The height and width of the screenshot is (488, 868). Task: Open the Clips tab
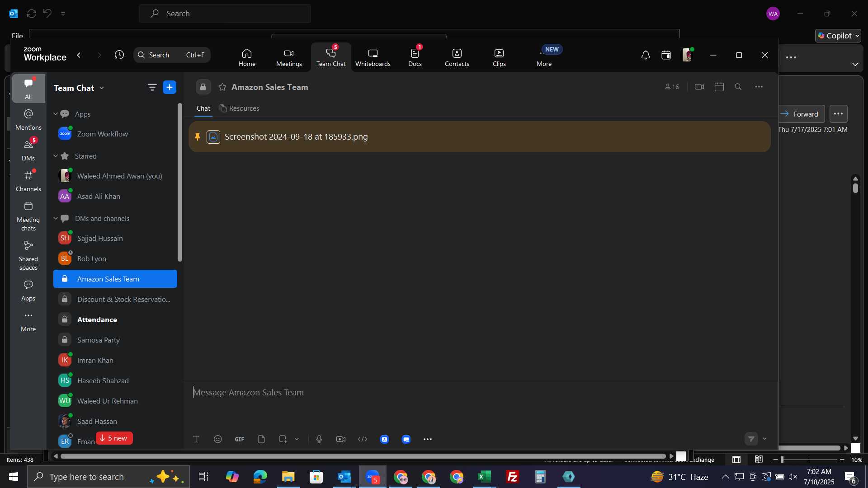[499, 58]
